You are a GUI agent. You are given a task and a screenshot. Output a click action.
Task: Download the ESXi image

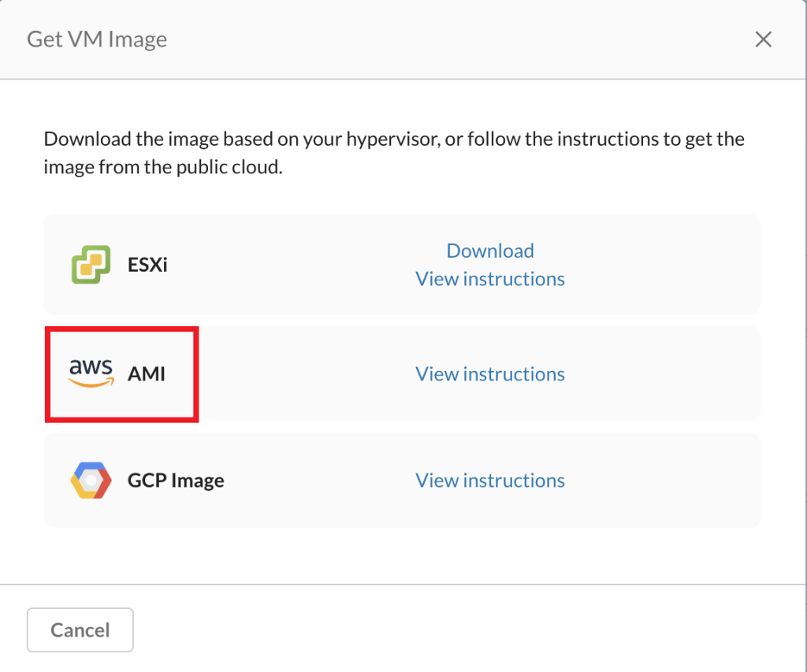[490, 251]
